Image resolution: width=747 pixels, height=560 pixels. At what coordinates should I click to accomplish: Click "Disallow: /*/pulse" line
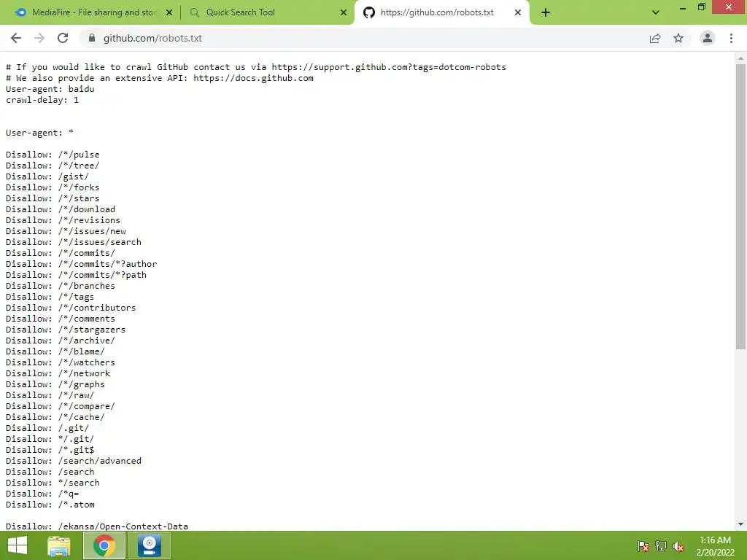click(x=53, y=155)
